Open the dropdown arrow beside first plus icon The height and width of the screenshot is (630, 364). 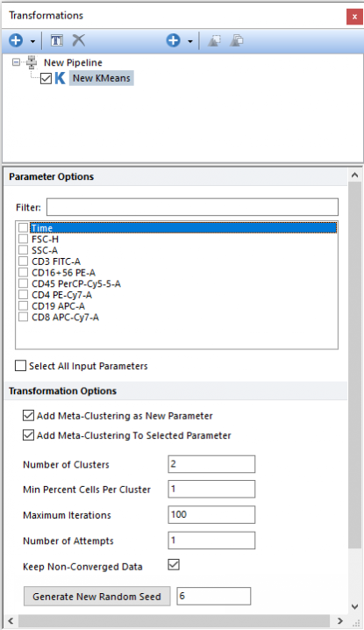click(x=32, y=41)
